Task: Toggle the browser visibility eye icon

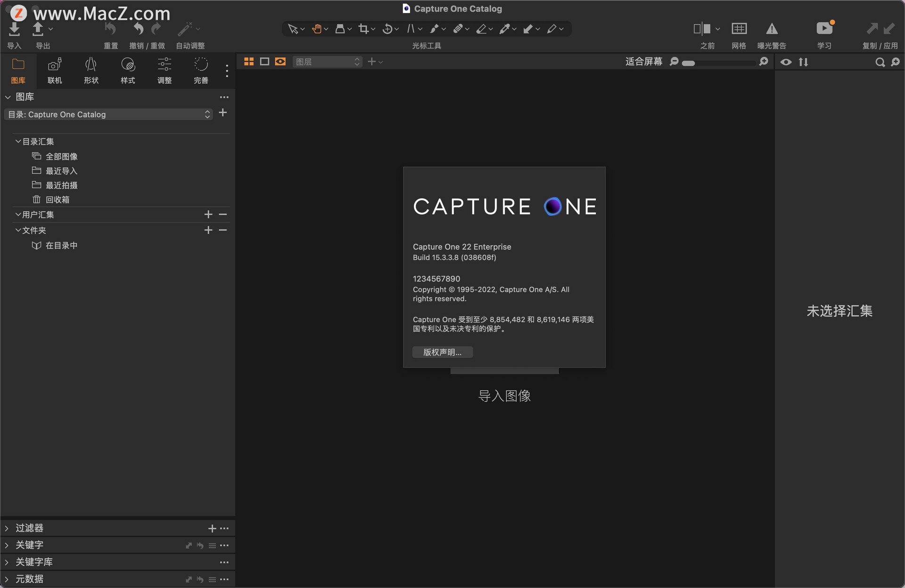Action: 786,62
